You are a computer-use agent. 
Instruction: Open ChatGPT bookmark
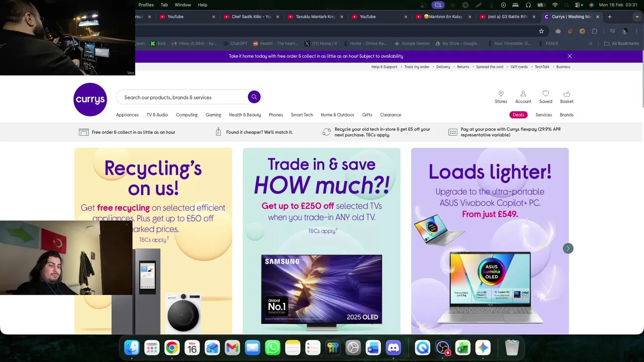(235, 44)
